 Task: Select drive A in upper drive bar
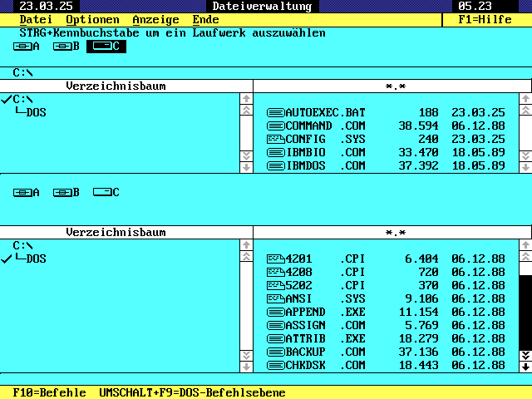coord(26,47)
